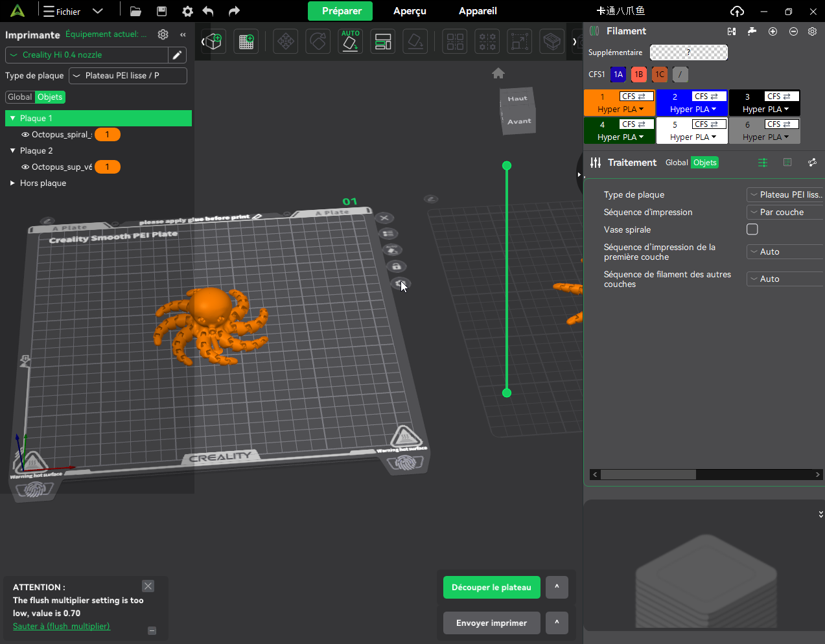The image size is (825, 644).
Task: Add a filament with the plus icon
Action: coord(773,31)
